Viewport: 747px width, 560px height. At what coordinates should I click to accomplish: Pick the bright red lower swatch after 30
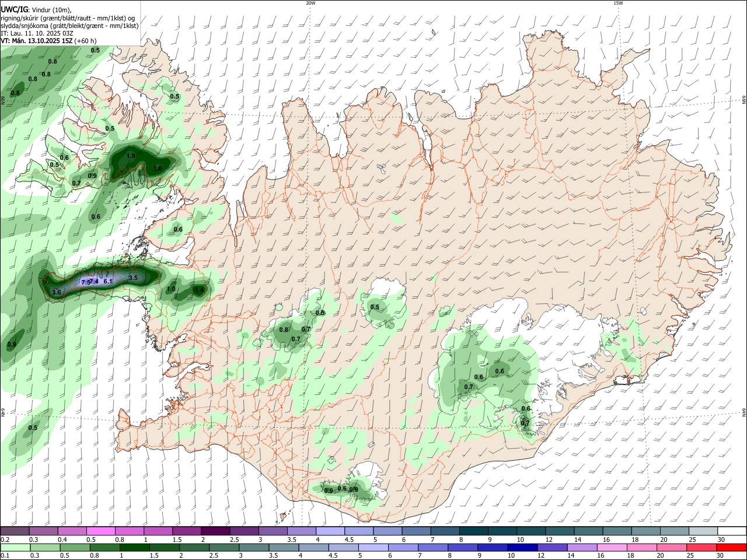[x=731, y=547]
